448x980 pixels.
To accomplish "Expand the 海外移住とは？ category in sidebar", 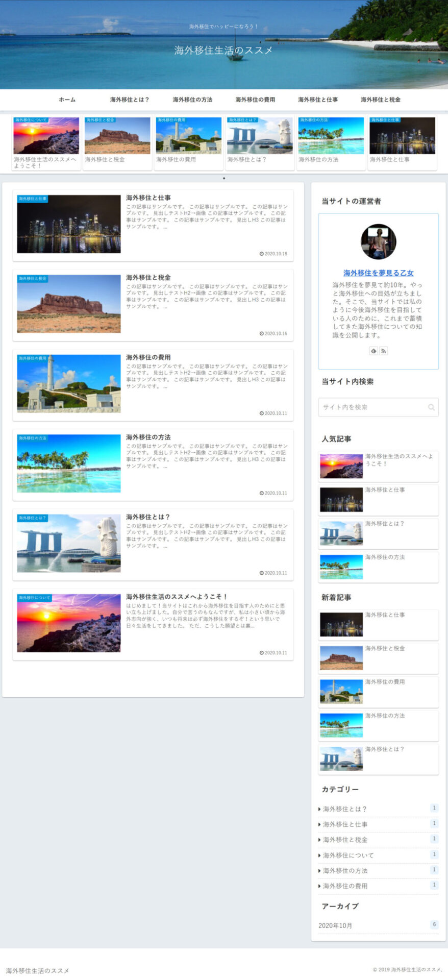I will point(345,809).
